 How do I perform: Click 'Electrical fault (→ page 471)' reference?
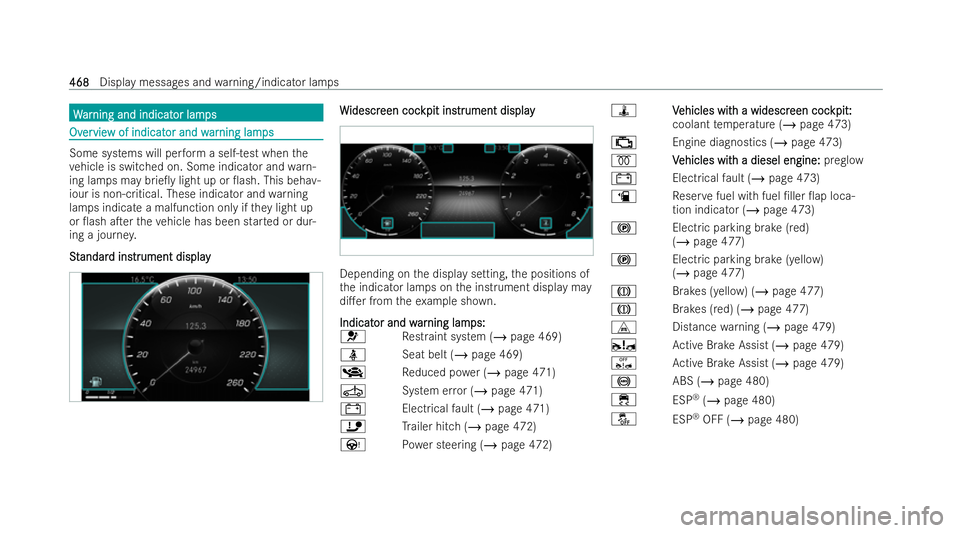tap(476, 408)
